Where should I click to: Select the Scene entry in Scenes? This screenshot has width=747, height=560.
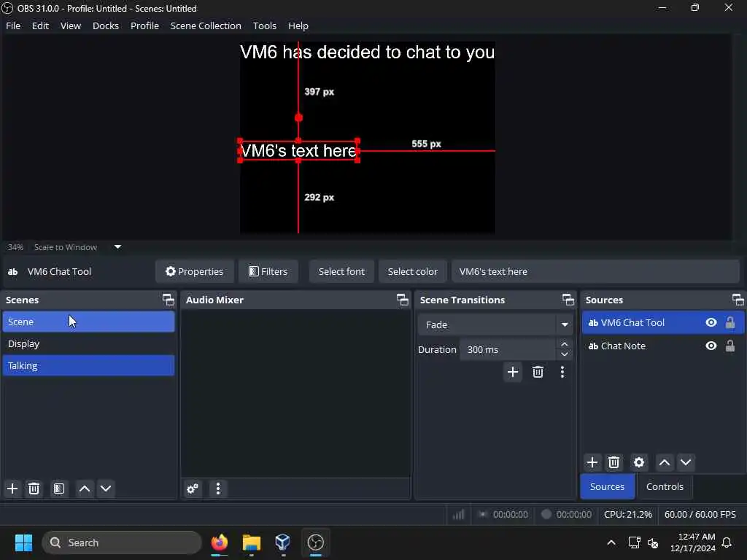pyautogui.click(x=88, y=322)
